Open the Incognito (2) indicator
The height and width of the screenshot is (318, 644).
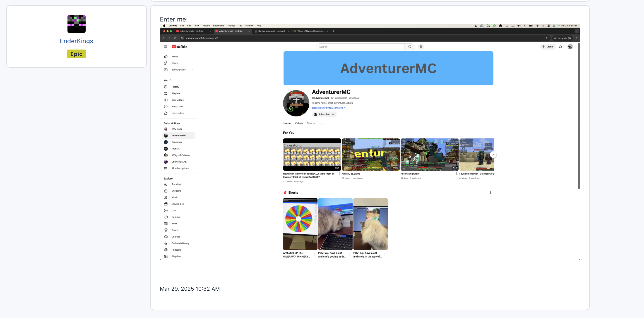562,38
